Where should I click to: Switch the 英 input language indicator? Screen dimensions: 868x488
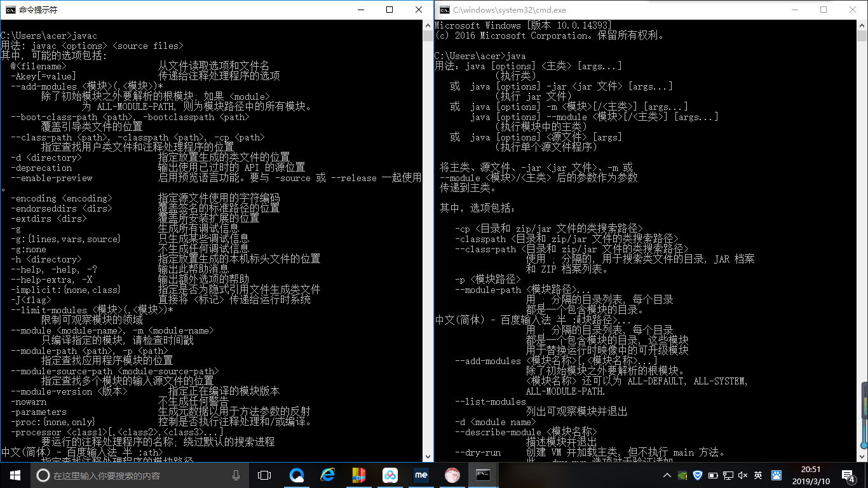758,475
